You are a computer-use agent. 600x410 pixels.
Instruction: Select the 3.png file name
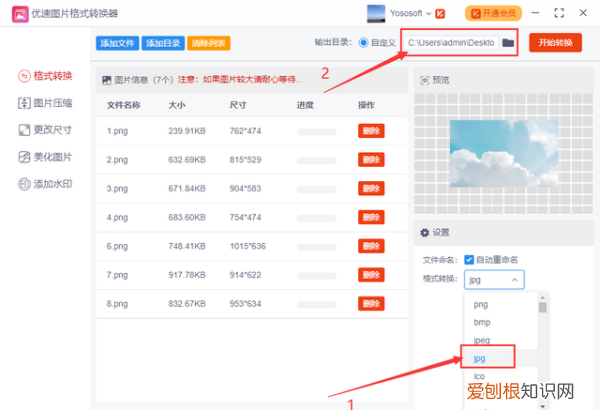click(117, 188)
